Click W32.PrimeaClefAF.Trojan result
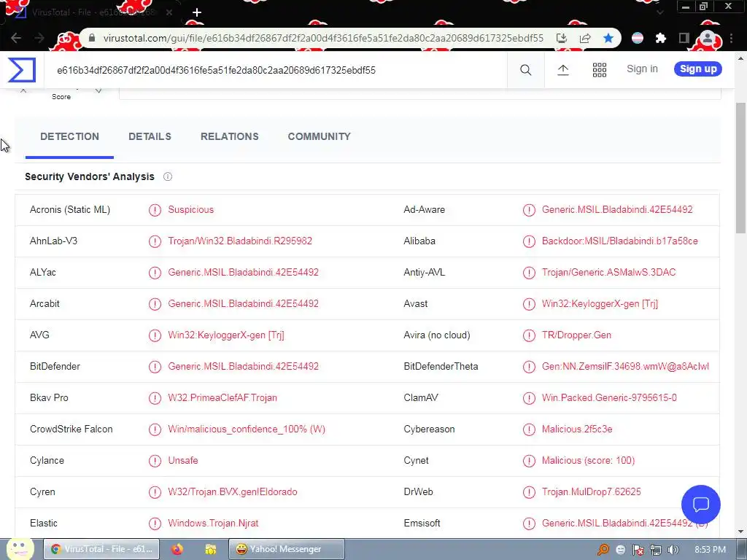The height and width of the screenshot is (560, 747). [222, 397]
